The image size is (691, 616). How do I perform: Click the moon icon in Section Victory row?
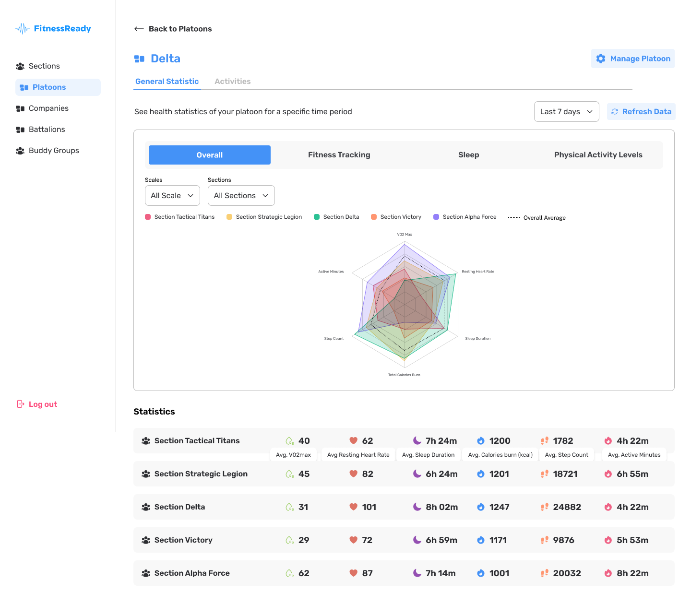click(x=417, y=540)
